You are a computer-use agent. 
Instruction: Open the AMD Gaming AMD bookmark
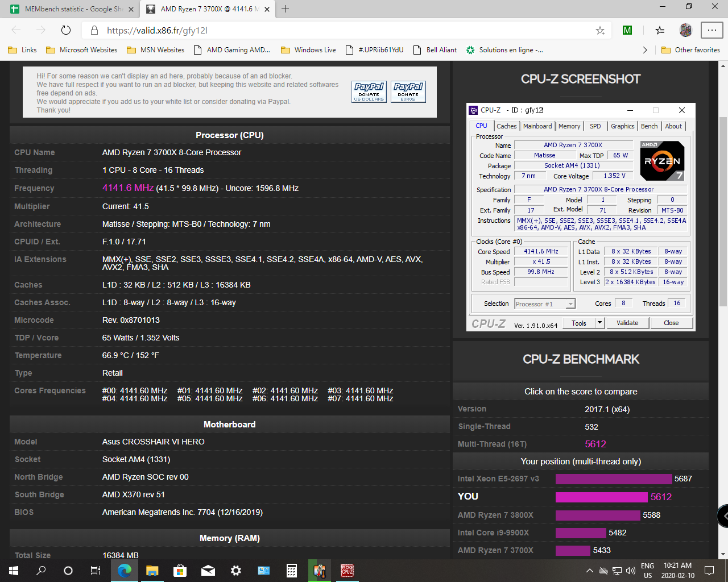pos(232,50)
